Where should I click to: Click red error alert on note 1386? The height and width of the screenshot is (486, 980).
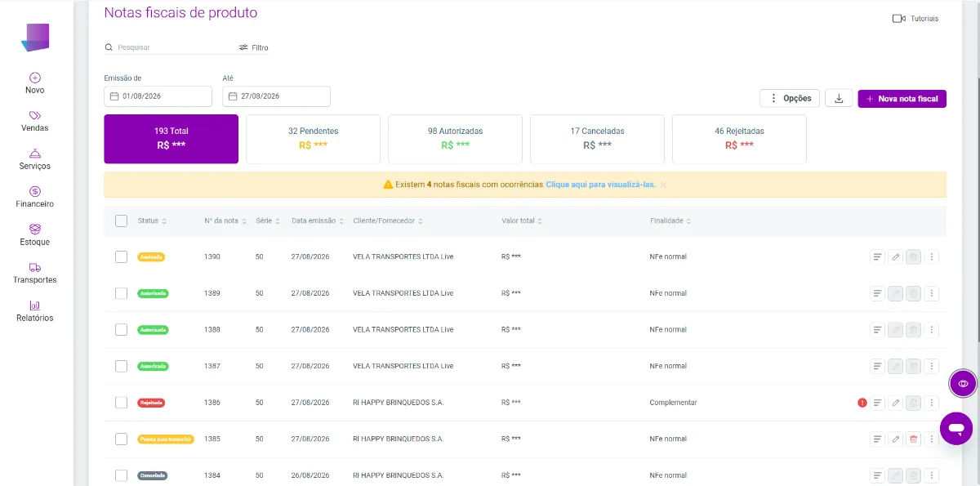click(x=862, y=403)
